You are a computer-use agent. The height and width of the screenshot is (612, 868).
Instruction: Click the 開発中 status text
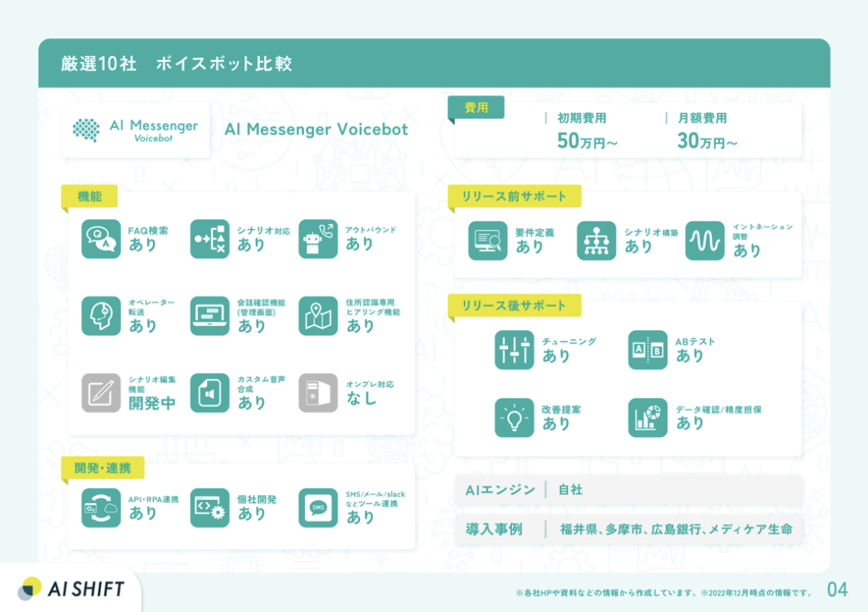[152, 403]
